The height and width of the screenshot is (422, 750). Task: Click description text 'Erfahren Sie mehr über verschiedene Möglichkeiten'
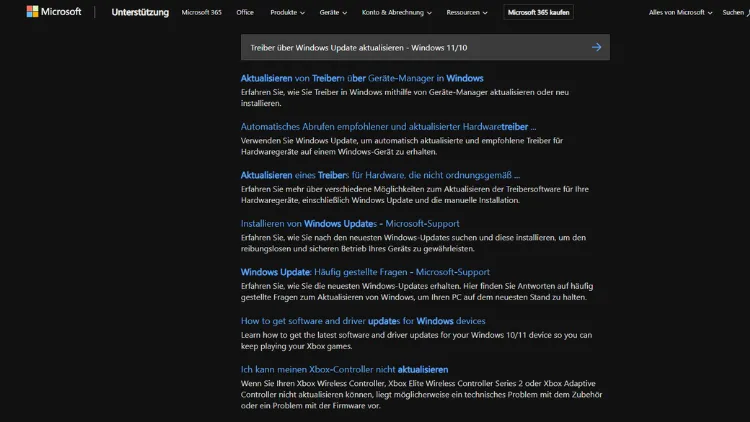click(x=415, y=194)
